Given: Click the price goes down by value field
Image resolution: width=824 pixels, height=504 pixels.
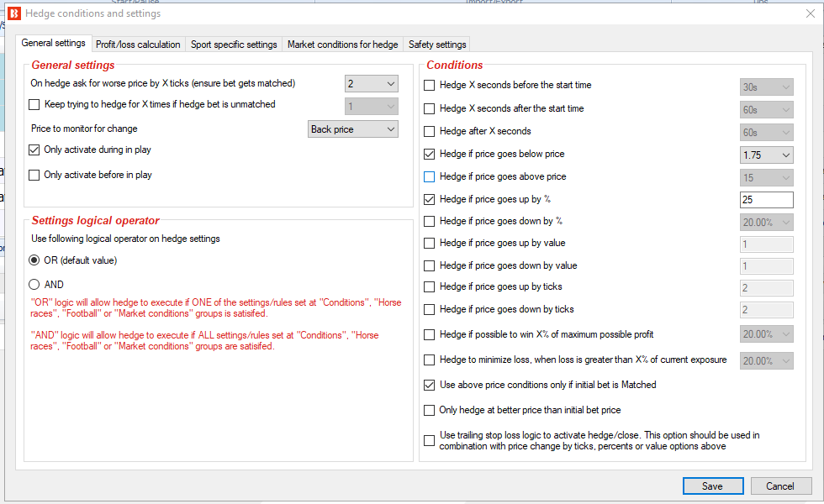Looking at the screenshot, I should [766, 266].
